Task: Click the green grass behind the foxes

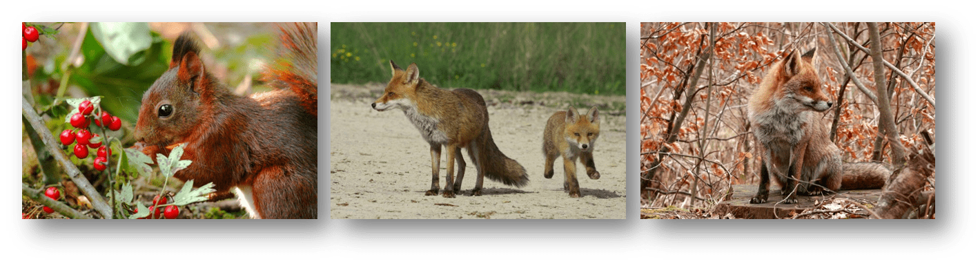Action: tap(478, 53)
